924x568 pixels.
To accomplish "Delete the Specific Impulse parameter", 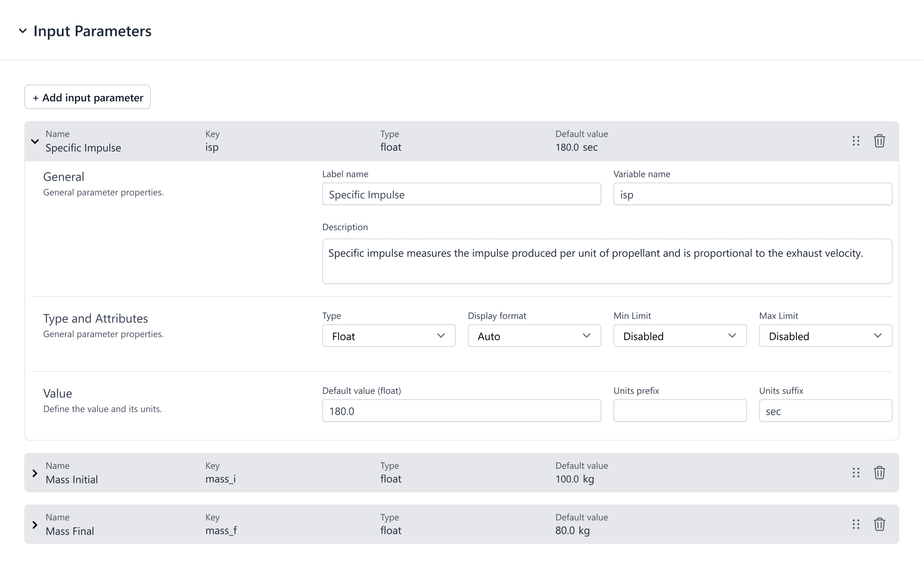I will tap(880, 141).
